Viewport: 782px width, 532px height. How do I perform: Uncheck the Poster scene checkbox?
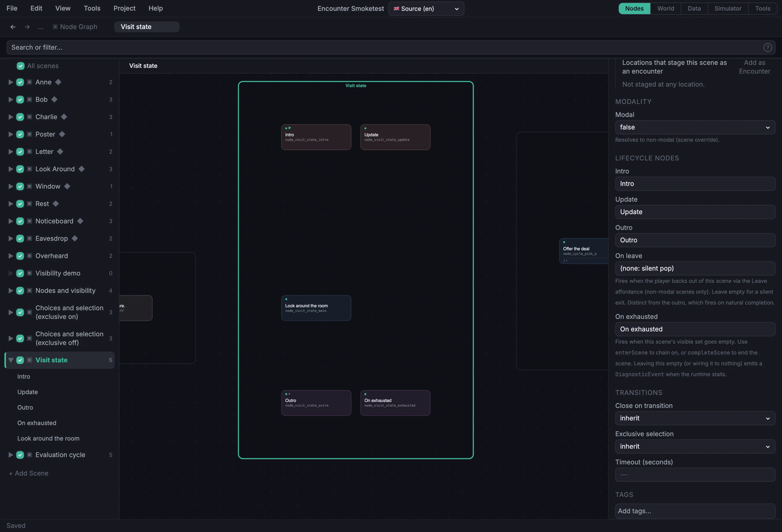click(20, 134)
